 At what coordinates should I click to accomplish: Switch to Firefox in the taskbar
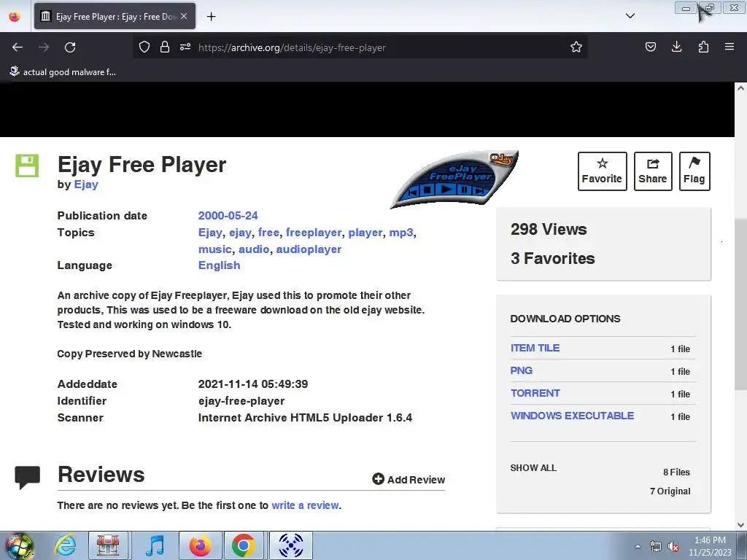200,545
